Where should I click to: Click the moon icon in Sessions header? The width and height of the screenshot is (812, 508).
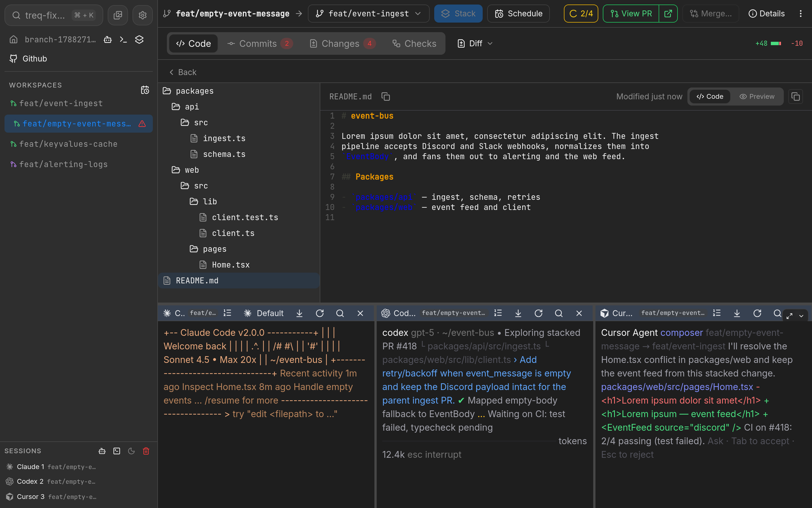pyautogui.click(x=131, y=451)
